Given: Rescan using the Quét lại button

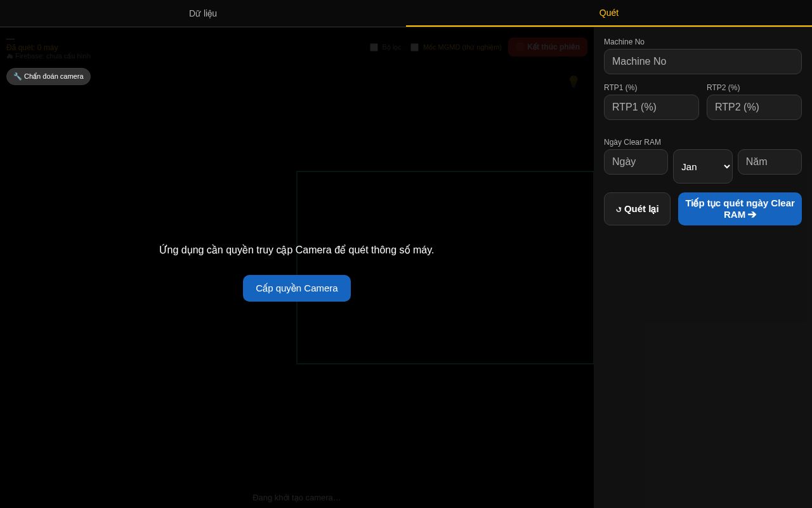Looking at the screenshot, I should tap(637, 209).
